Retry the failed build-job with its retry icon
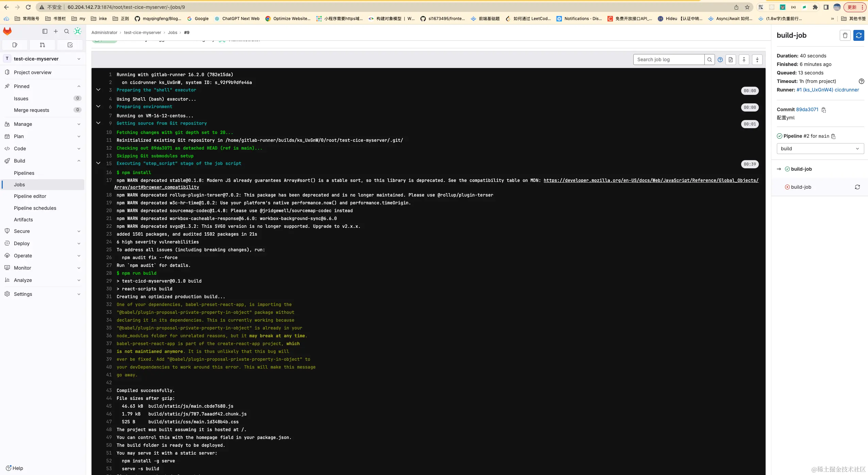The width and height of the screenshot is (868, 475). (857, 187)
